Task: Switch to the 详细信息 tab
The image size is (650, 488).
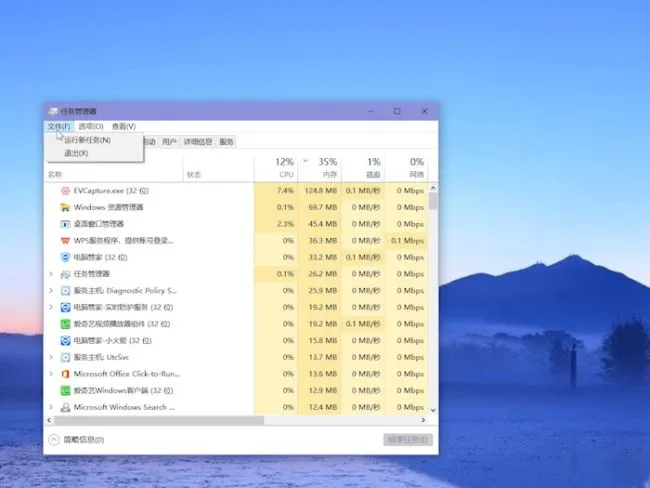Action: [198, 142]
